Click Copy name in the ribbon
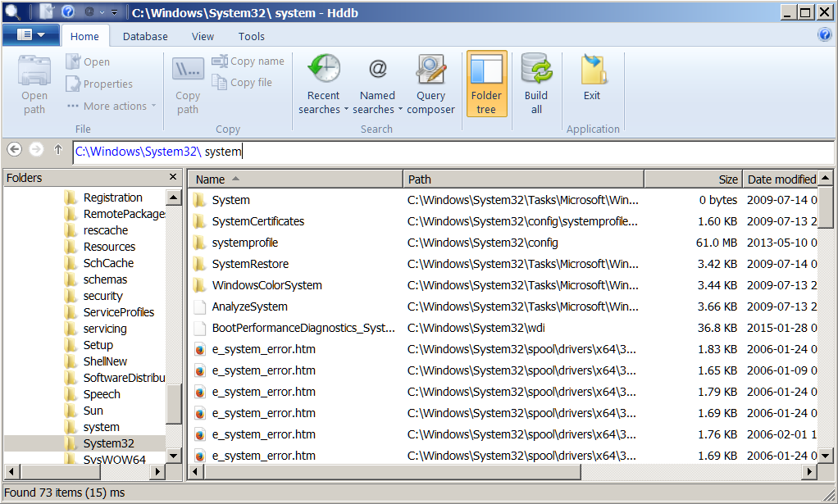838x504 pixels. click(x=248, y=61)
